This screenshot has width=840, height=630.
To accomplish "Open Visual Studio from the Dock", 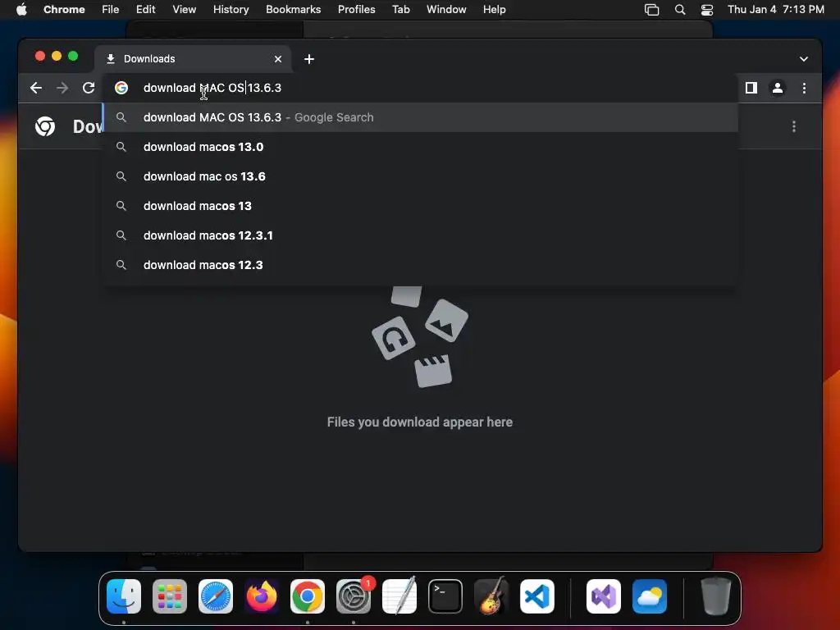I will point(604,596).
